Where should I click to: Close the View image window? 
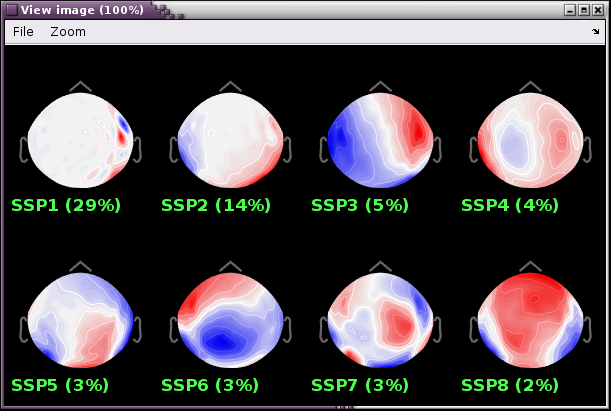(x=598, y=10)
